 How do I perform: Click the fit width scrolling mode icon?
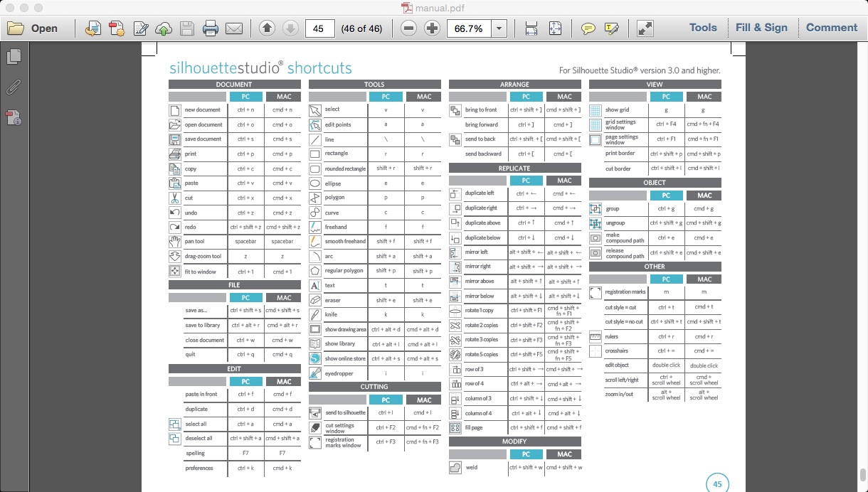point(531,28)
